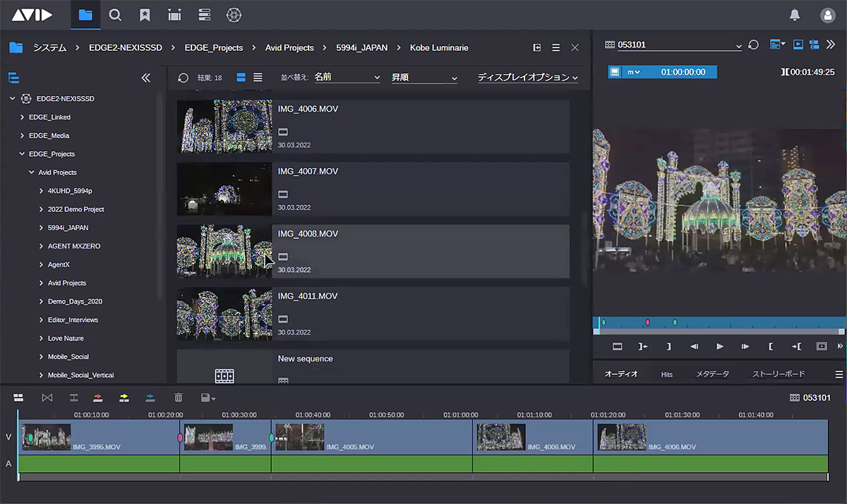Open the search icon in the left rail
Viewport: 847px width, 504px height.
(x=115, y=14)
